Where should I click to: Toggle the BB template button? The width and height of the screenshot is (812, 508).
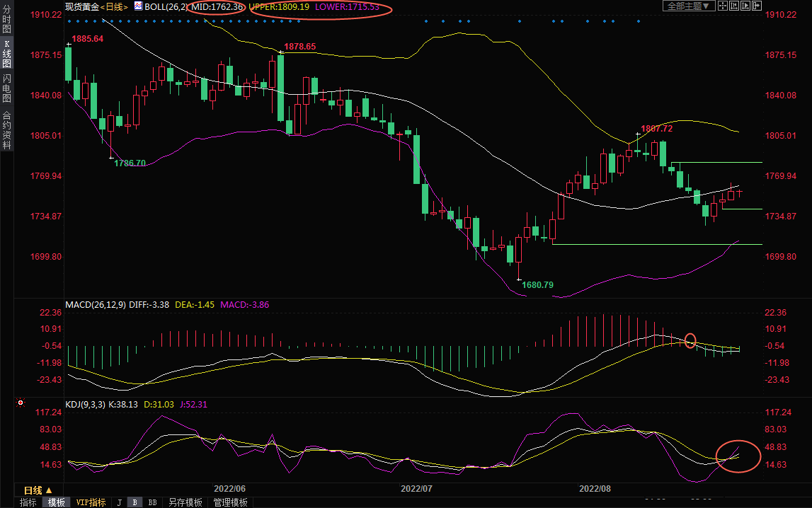(x=152, y=502)
